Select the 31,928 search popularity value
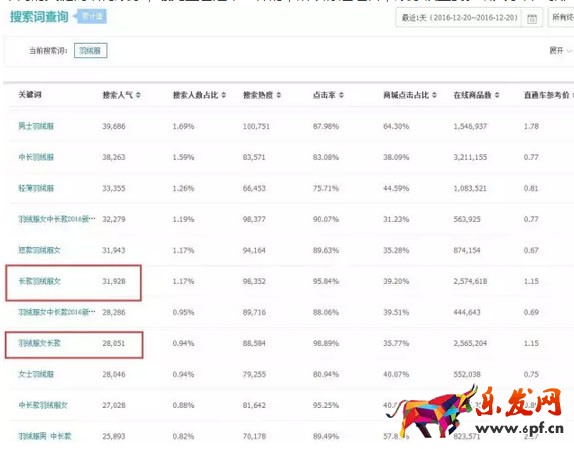 coord(114,281)
